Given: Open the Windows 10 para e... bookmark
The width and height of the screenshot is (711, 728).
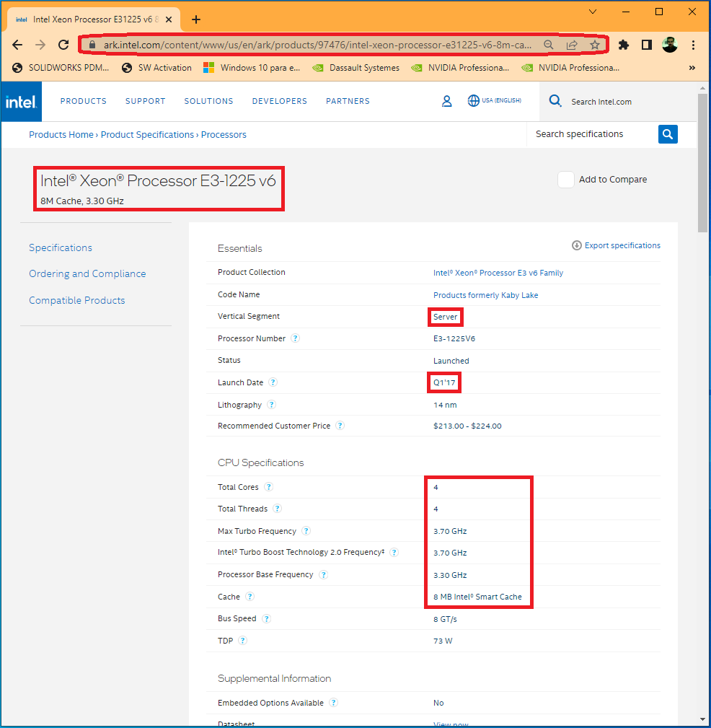Looking at the screenshot, I should click(x=252, y=68).
